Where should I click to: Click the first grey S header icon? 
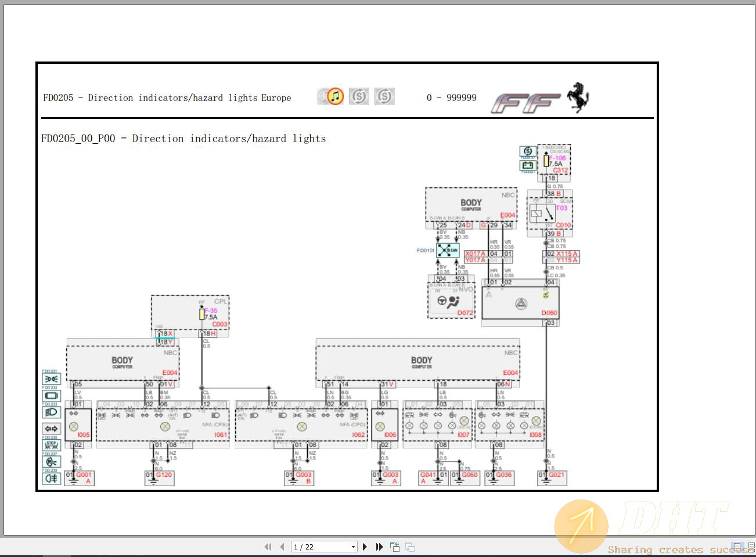(x=359, y=96)
